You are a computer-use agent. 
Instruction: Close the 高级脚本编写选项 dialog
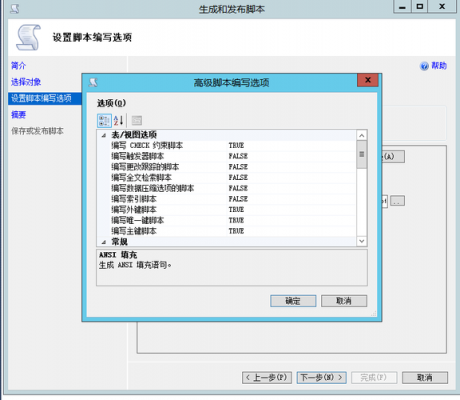coord(368,80)
